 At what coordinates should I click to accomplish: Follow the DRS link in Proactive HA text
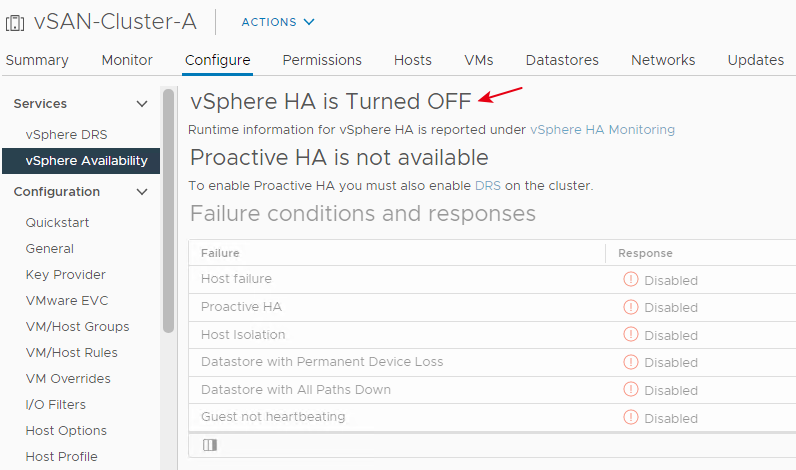[487, 186]
